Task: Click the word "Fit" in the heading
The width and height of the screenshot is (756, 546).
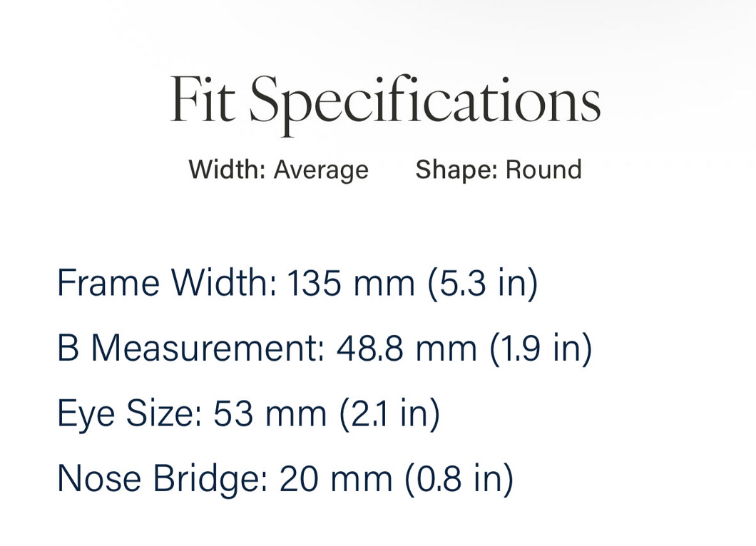Action: coord(203,99)
